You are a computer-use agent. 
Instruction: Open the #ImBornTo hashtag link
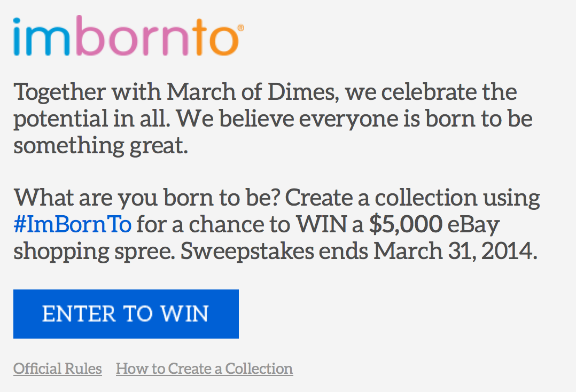(x=72, y=224)
